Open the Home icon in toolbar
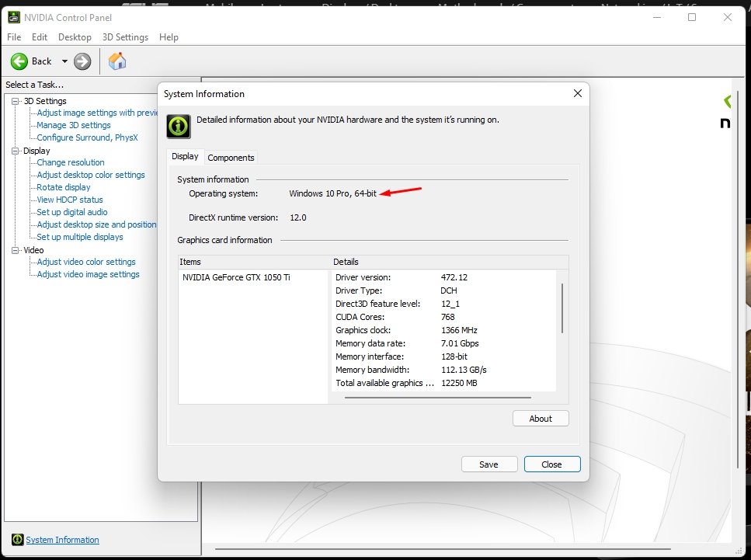The width and height of the screenshot is (751, 560). coord(116,61)
